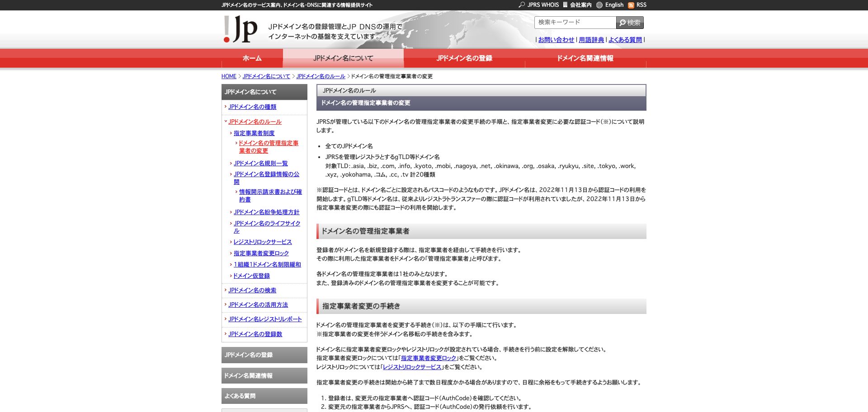
Task: Open sidebar item JPドメイン名の種類
Action: tap(252, 107)
